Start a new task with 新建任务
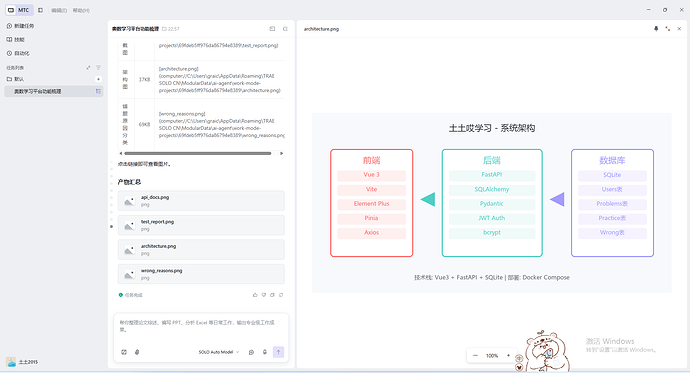The width and height of the screenshot is (690, 373). (20, 26)
